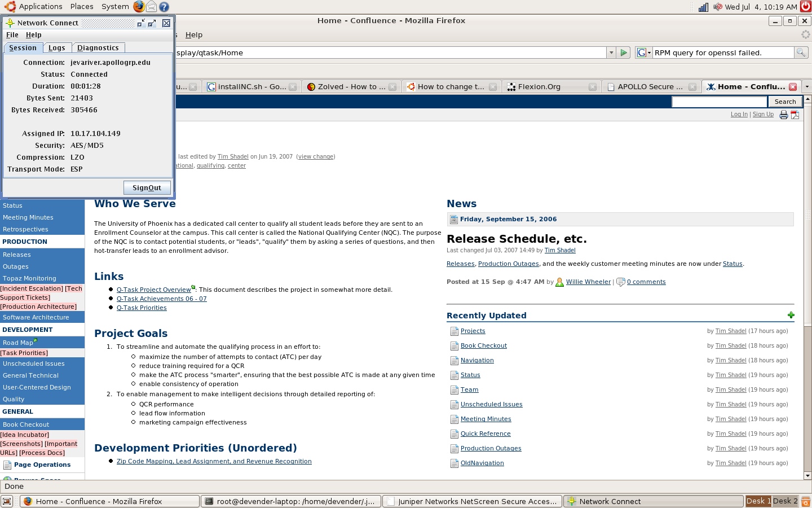Launch Firefox from the top panel icon
812x508 pixels.
[139, 7]
